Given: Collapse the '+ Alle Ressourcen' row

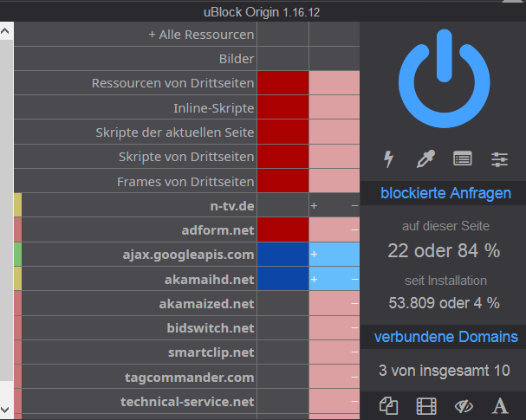Looking at the screenshot, I should coord(201,35).
